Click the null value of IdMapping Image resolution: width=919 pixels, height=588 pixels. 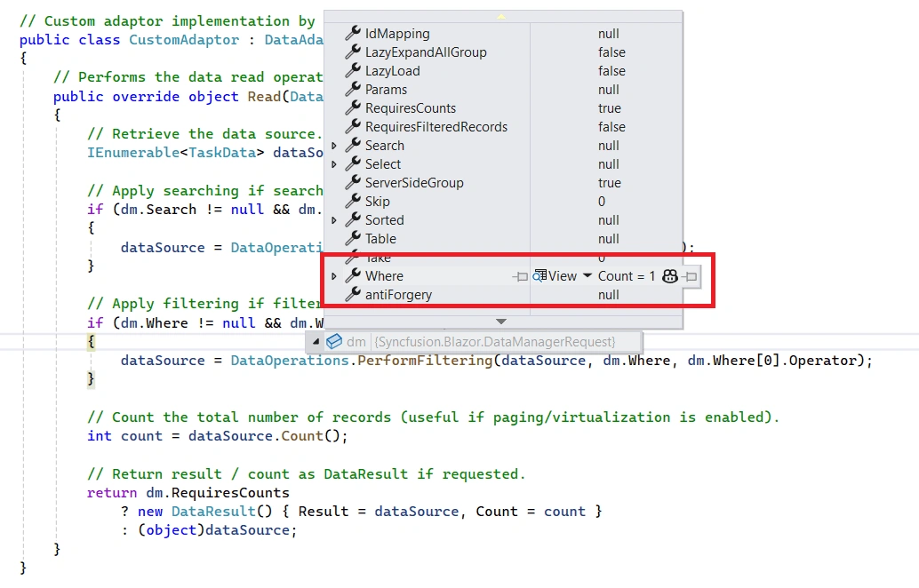pyautogui.click(x=608, y=34)
